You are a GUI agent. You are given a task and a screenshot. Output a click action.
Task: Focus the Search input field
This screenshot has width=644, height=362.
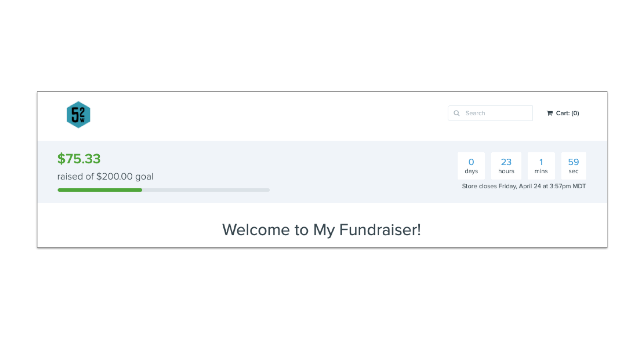click(490, 113)
